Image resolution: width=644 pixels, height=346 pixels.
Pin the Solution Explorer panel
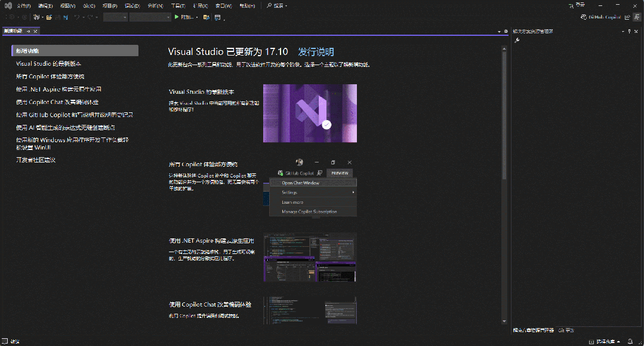(x=629, y=31)
